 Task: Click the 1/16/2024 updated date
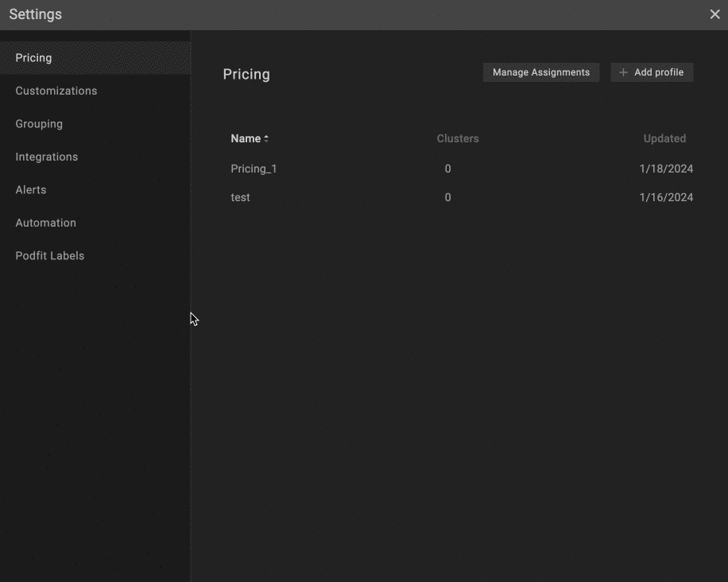666,197
